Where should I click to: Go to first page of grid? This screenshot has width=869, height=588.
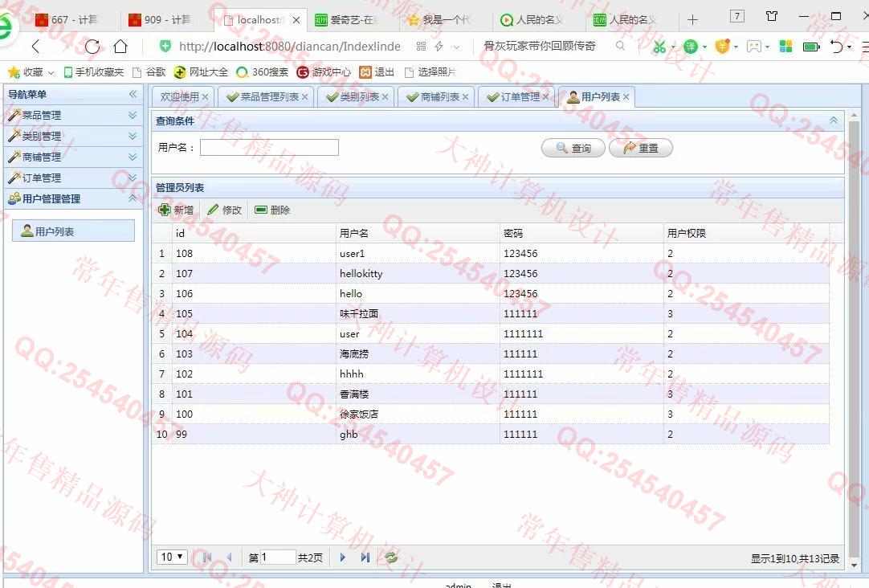(x=206, y=557)
